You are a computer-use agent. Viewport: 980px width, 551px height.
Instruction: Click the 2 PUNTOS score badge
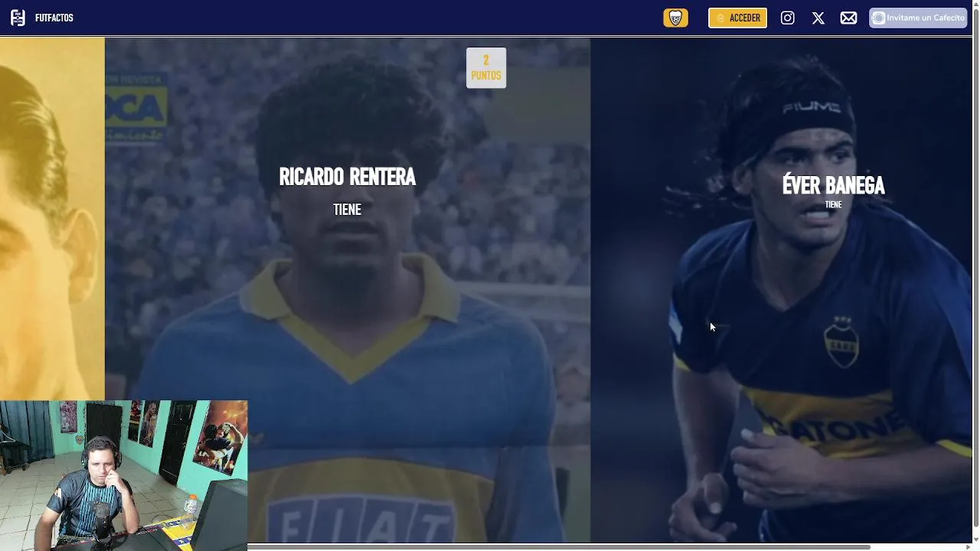(x=486, y=68)
